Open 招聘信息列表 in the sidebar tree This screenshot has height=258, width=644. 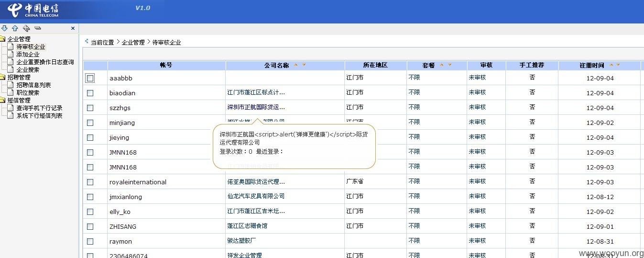tap(33, 85)
